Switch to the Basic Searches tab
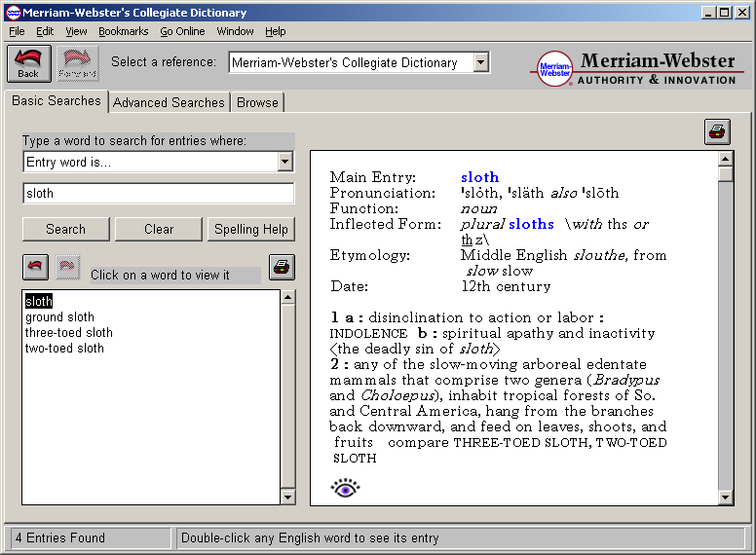This screenshot has width=756, height=555. [57, 100]
